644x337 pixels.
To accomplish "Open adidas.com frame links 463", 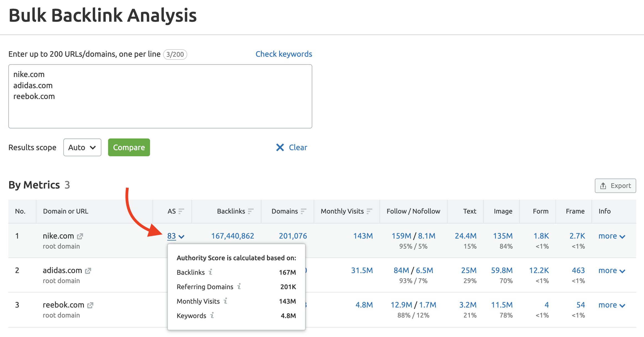I will tap(578, 271).
